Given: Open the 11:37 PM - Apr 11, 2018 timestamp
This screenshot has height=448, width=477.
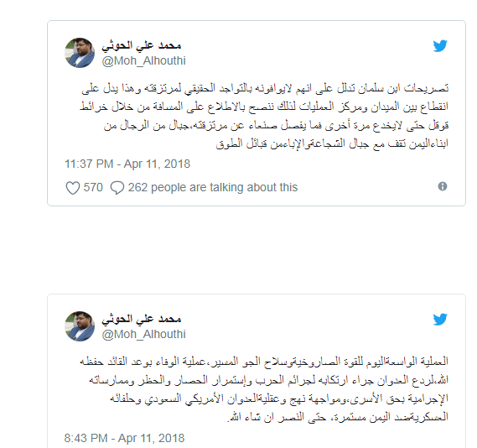Looking at the screenshot, I should (127, 164).
